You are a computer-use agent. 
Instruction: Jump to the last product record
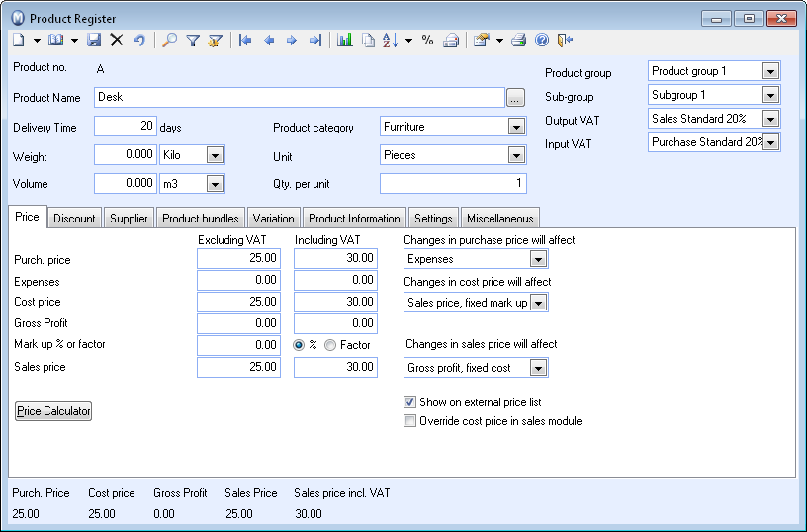pos(315,41)
